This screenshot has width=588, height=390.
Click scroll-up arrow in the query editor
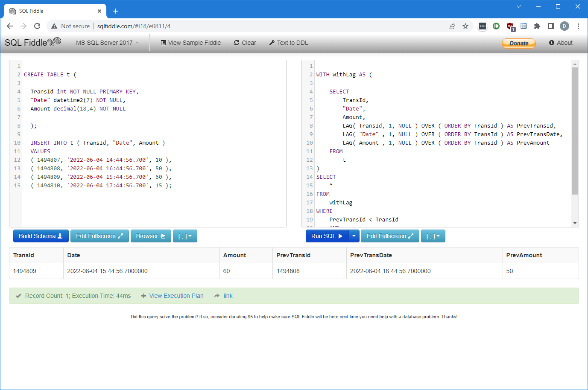(575, 64)
